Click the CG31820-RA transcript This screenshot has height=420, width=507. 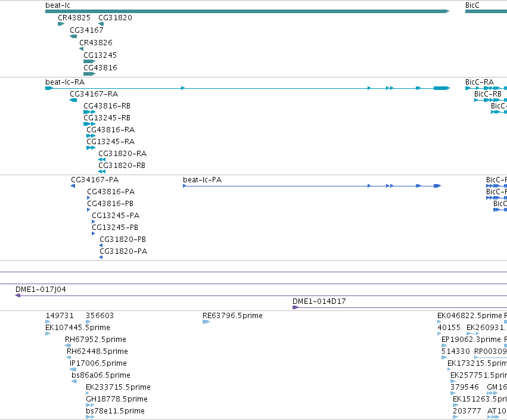[102, 160]
